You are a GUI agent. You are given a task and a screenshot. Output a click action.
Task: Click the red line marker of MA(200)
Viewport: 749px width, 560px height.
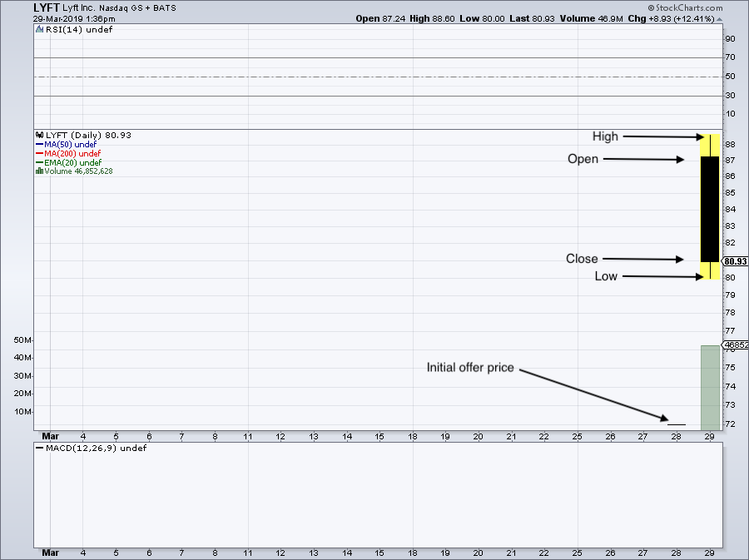coord(40,153)
